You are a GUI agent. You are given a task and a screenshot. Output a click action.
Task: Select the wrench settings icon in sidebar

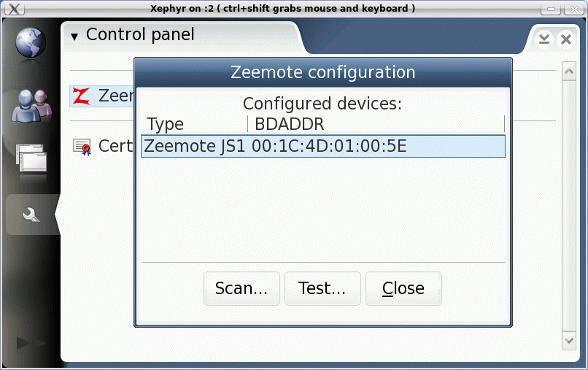[x=31, y=215]
